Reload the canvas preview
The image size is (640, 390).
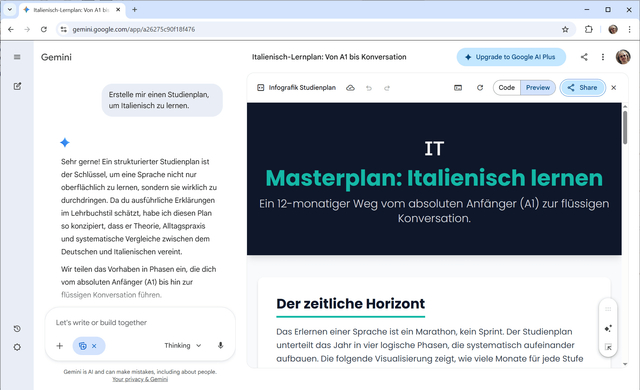pyautogui.click(x=480, y=88)
